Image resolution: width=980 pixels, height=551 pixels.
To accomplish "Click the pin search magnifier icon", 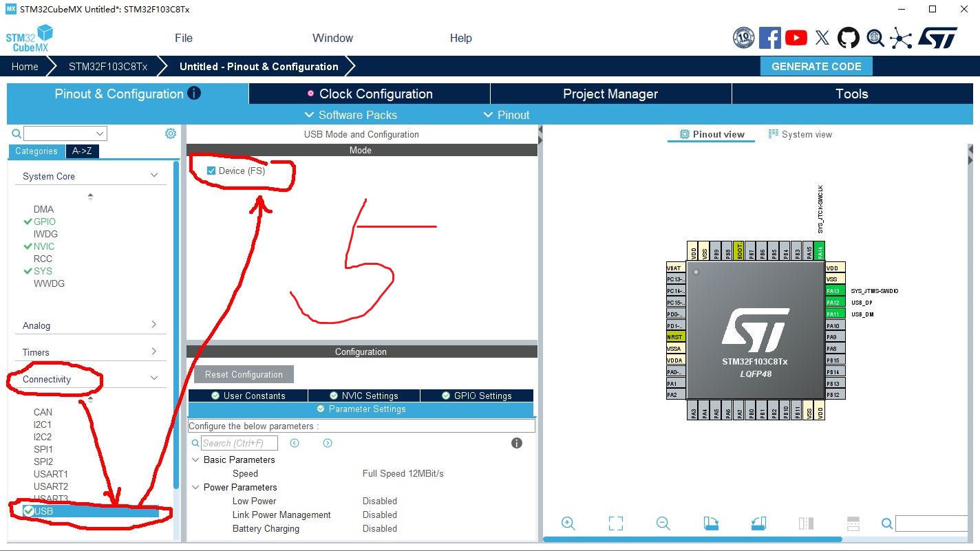I will pos(887,524).
